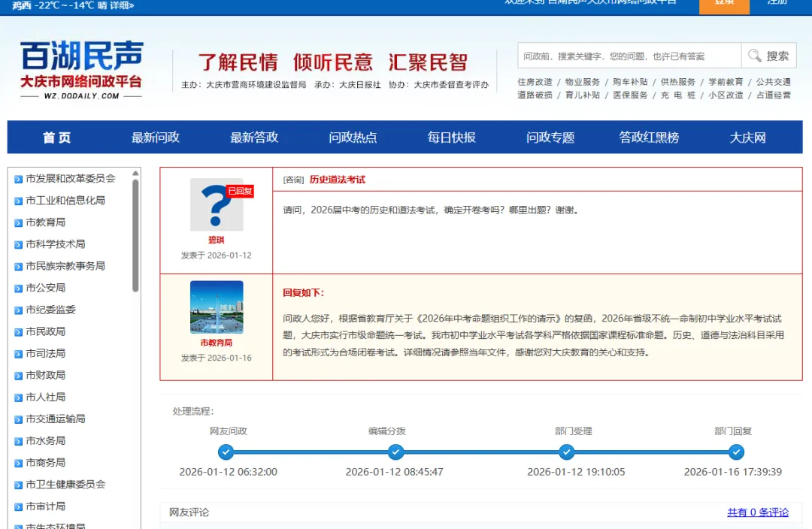Click the 市教育局 department avatar image
The height and width of the screenshot is (529, 812).
(x=216, y=305)
